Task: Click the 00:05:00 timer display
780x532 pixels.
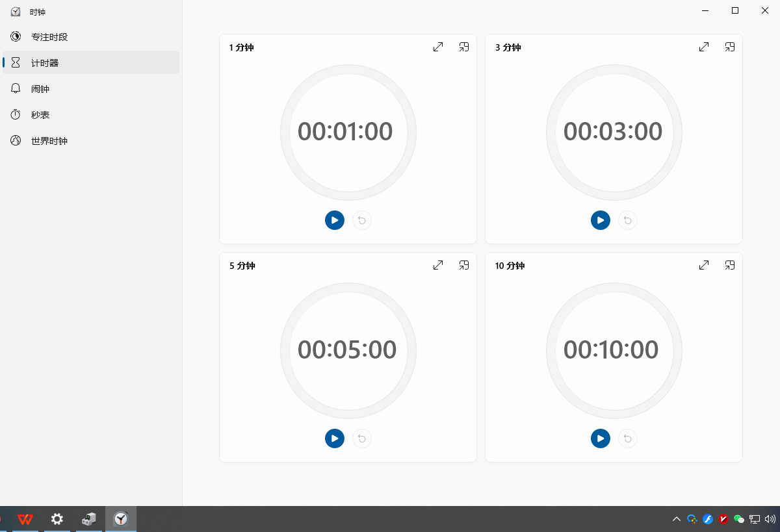Action: pyautogui.click(x=347, y=350)
